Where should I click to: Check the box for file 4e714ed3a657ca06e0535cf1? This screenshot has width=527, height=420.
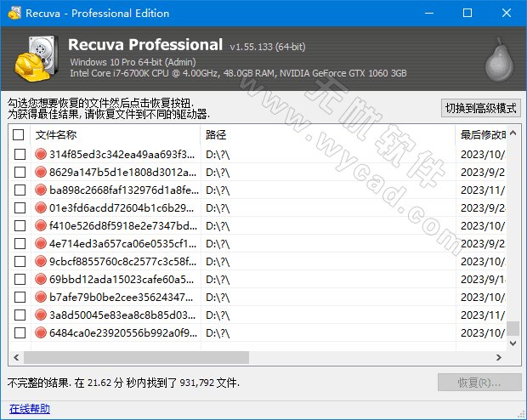click(20, 243)
